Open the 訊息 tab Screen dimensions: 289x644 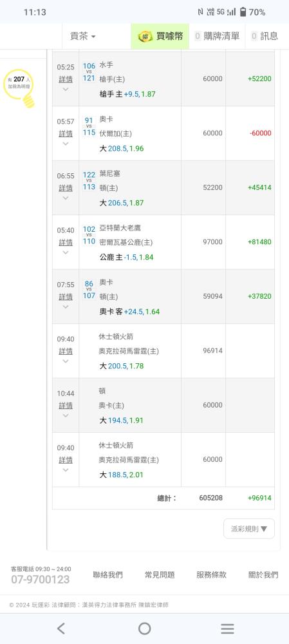coord(265,36)
